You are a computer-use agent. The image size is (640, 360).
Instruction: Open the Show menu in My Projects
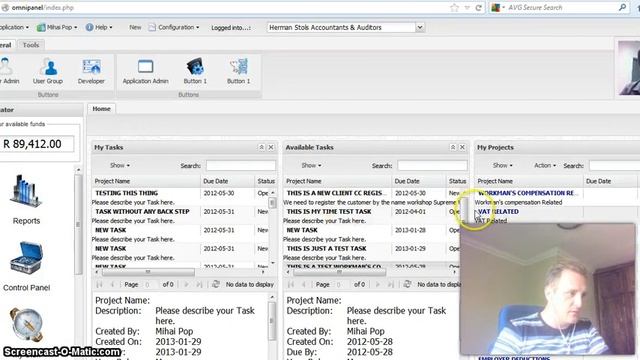coord(502,165)
